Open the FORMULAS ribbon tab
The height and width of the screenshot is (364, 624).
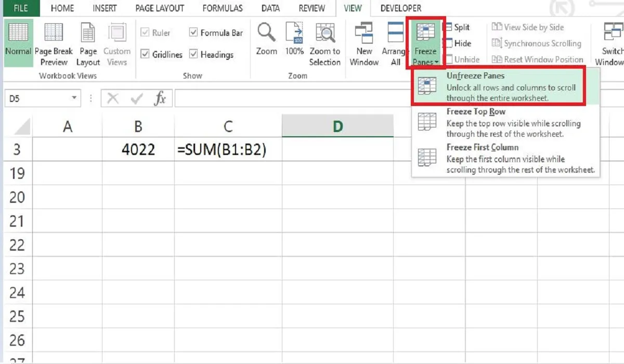(x=223, y=8)
